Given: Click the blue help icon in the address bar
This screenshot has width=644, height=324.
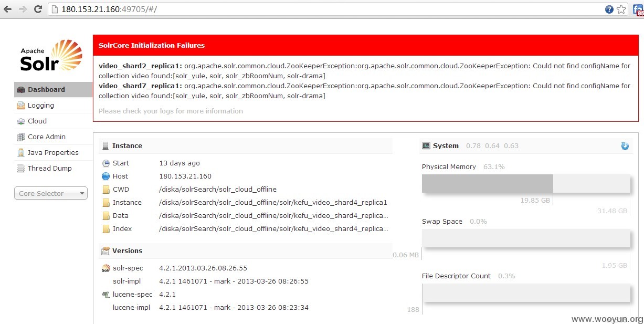Looking at the screenshot, I should pyautogui.click(x=609, y=9).
